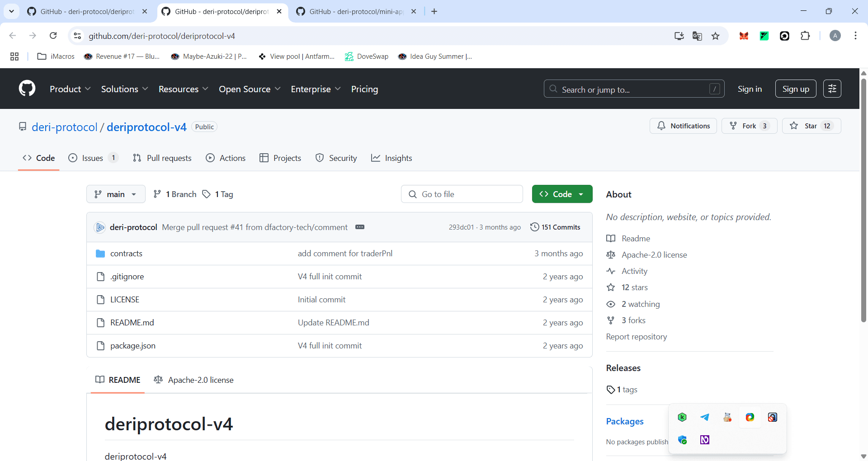Open new browser tab with plus icon

434,11
